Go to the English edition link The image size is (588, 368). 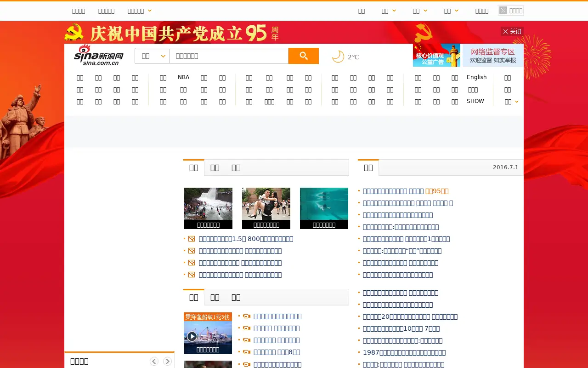click(x=477, y=77)
